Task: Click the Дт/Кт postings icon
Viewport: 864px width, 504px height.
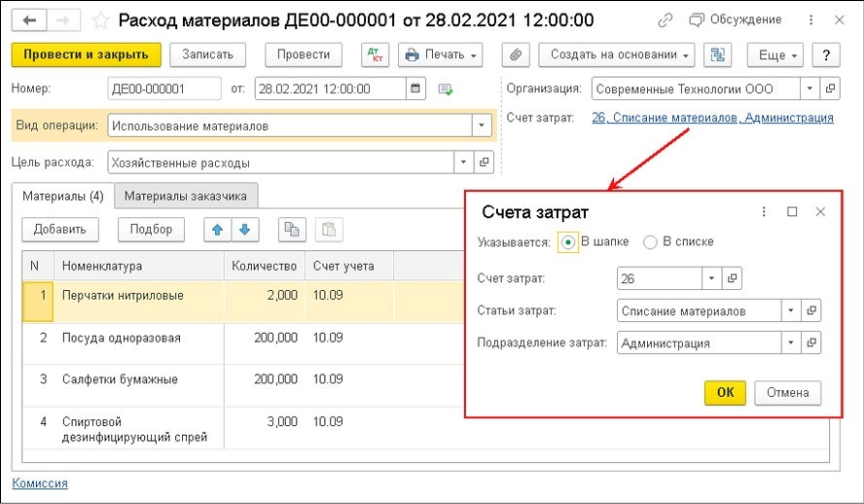Action: click(x=373, y=55)
